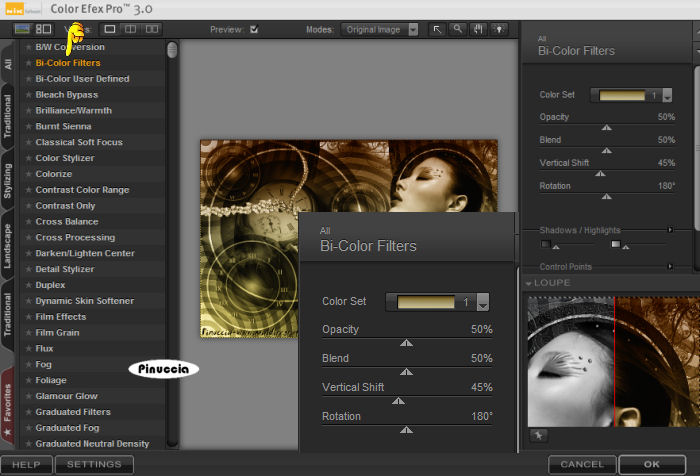The width and height of the screenshot is (700, 476).
Task: Toggle favorite star for Foliage
Action: (29, 380)
